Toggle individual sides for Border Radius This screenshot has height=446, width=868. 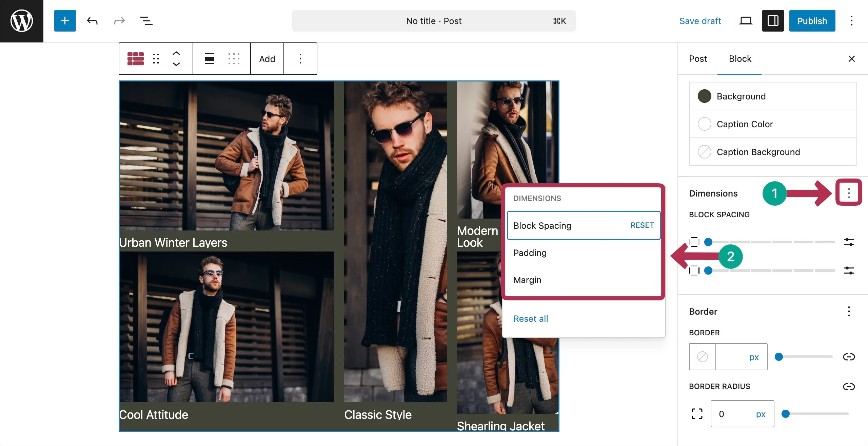pos(849,386)
